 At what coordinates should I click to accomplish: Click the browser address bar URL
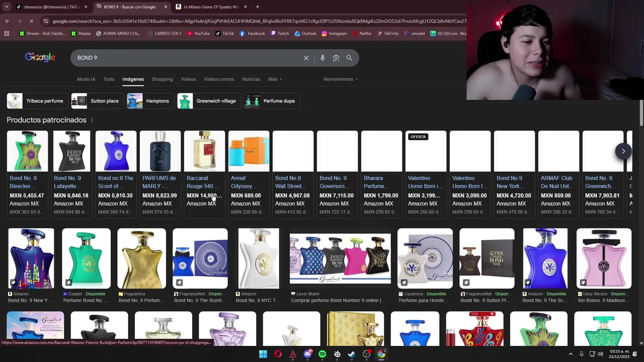(x=259, y=21)
